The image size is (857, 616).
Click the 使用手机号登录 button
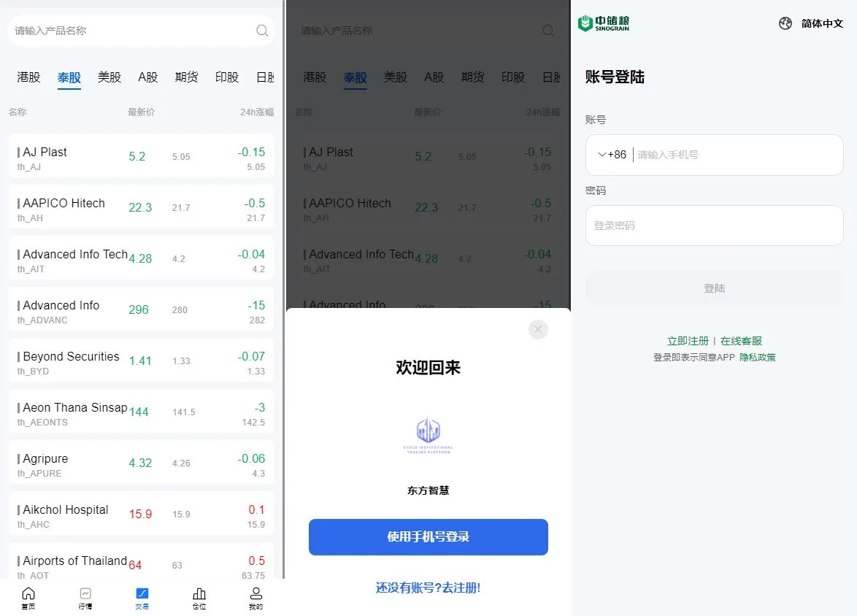coord(428,536)
